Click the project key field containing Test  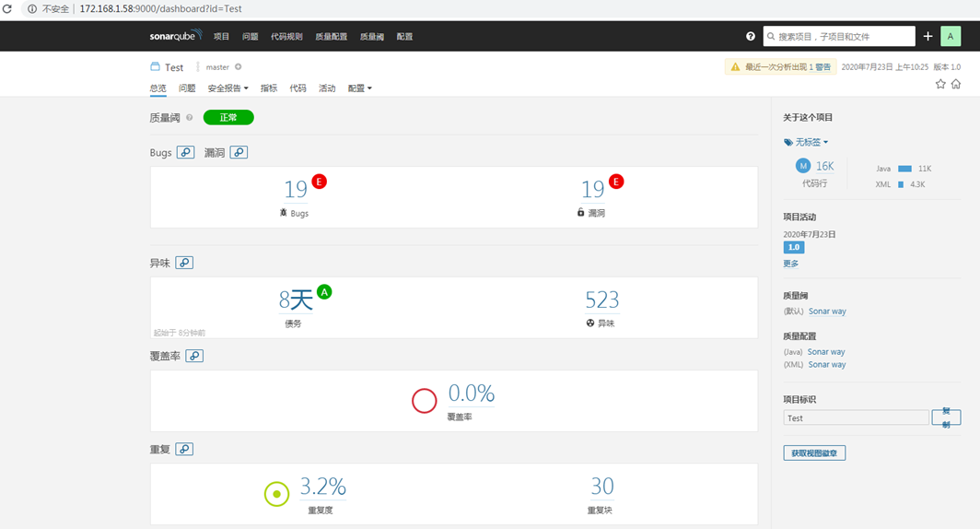coord(856,417)
